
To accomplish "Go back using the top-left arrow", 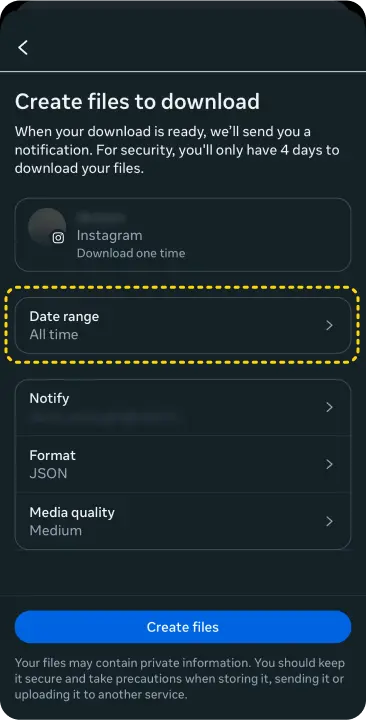I will [x=23, y=47].
